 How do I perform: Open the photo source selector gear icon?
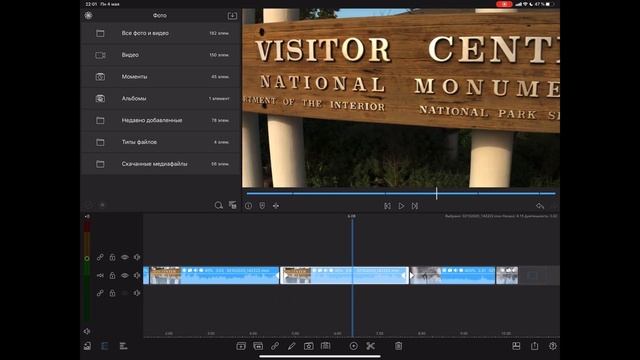[89, 16]
